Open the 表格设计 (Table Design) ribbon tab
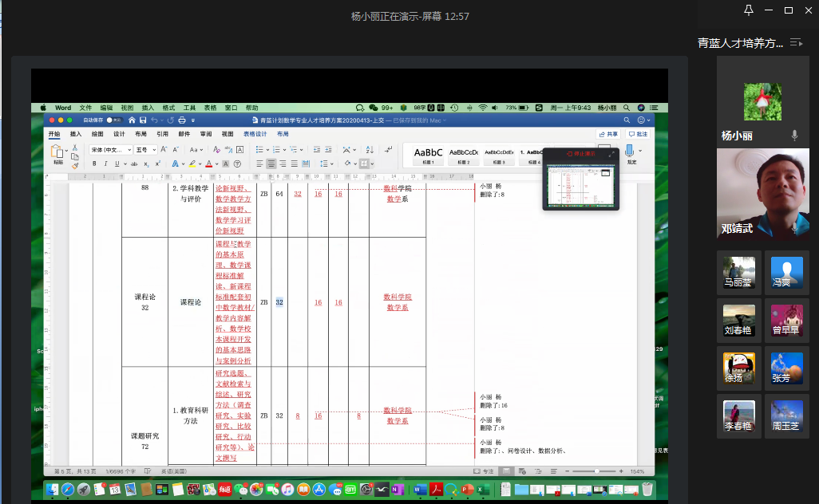819x504 pixels. click(x=255, y=134)
